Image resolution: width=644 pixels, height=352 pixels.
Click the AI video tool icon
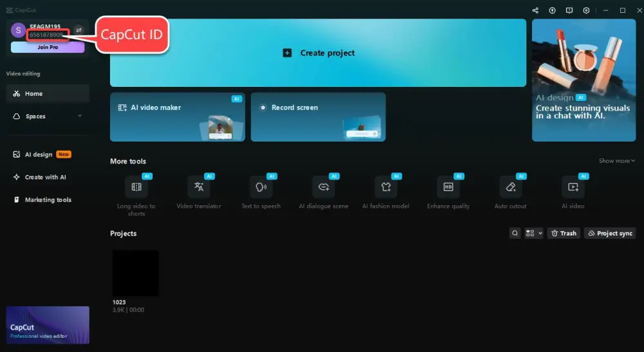point(573,187)
